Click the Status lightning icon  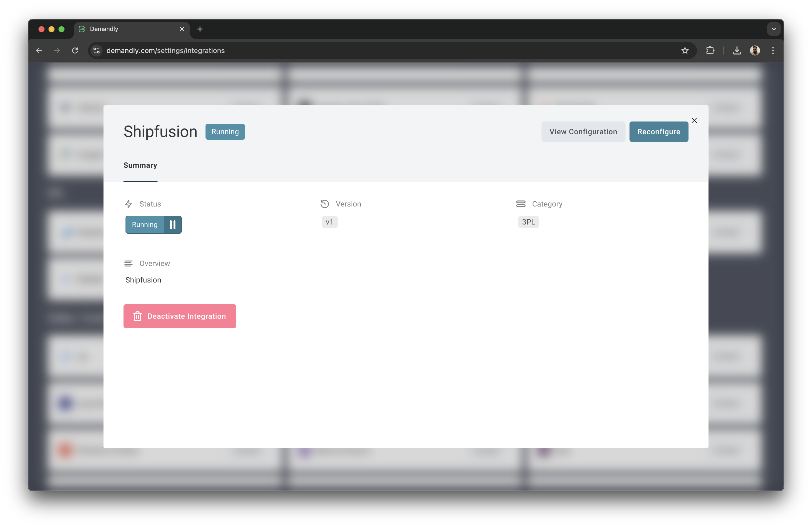pyautogui.click(x=128, y=204)
